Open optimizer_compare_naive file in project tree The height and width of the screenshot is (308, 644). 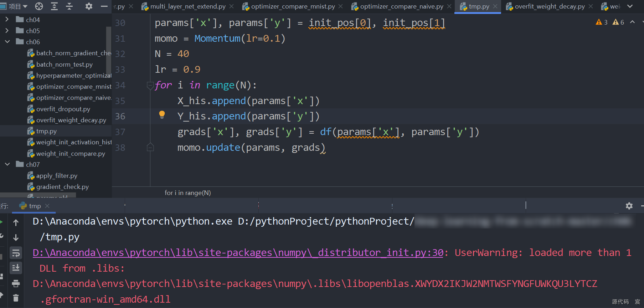coord(69,98)
